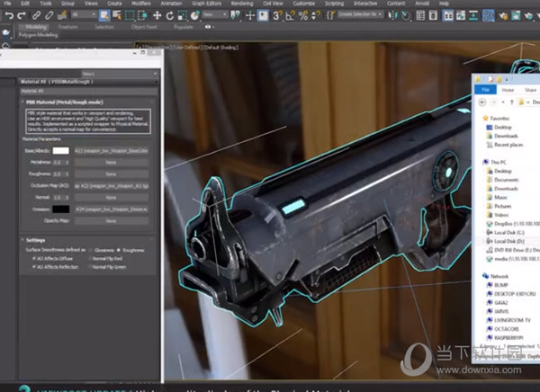
Task: Click the Align tool icon
Action: [406, 15]
